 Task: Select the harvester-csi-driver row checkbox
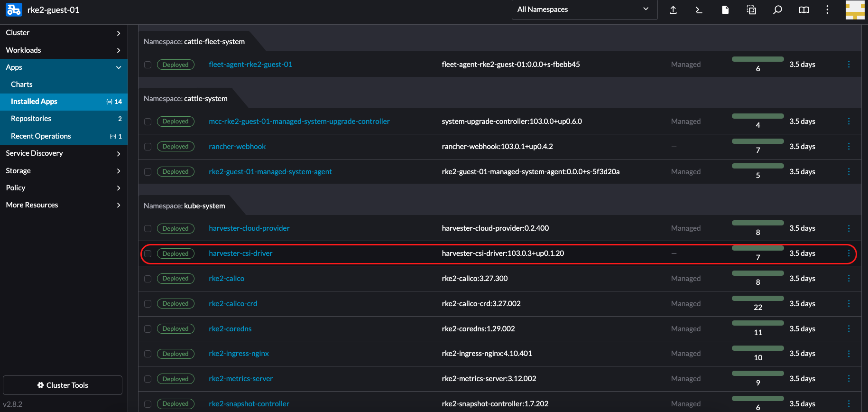tap(148, 254)
